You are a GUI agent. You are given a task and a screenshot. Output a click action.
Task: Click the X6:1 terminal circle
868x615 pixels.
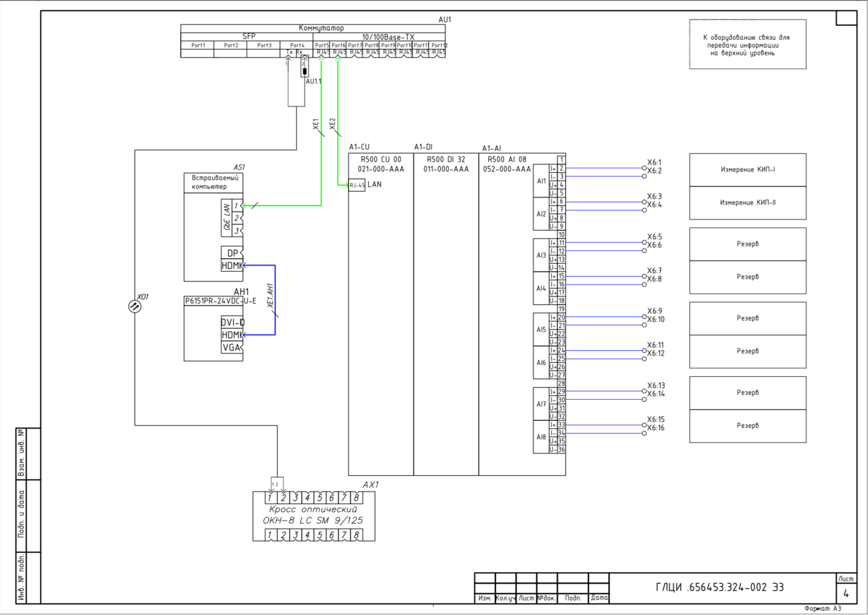pos(644,168)
